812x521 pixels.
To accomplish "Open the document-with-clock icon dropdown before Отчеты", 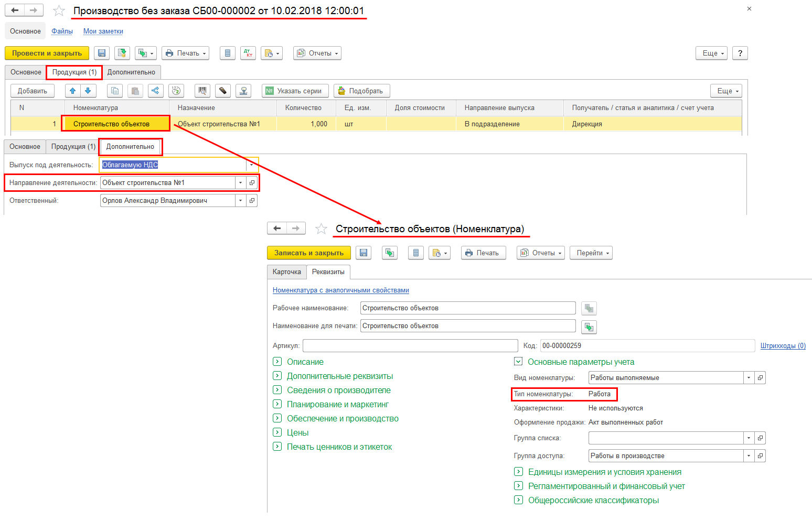I will [x=272, y=53].
